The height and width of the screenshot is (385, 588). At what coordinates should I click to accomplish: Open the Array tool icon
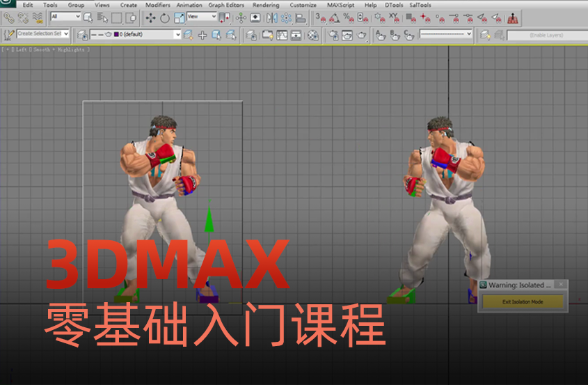coord(286,17)
